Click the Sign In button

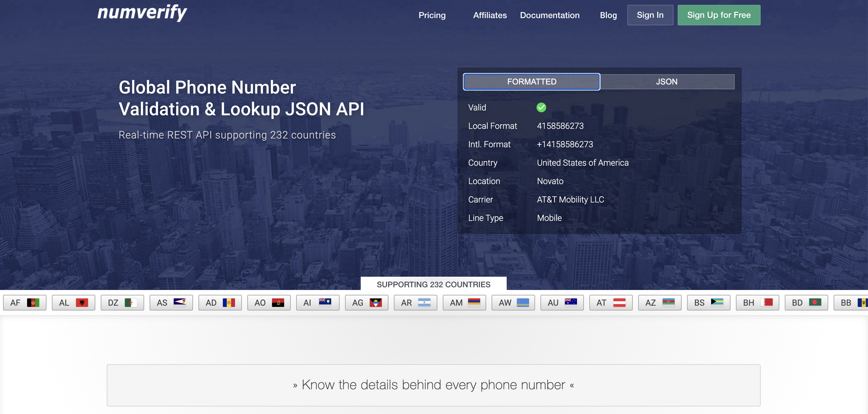[x=650, y=15]
